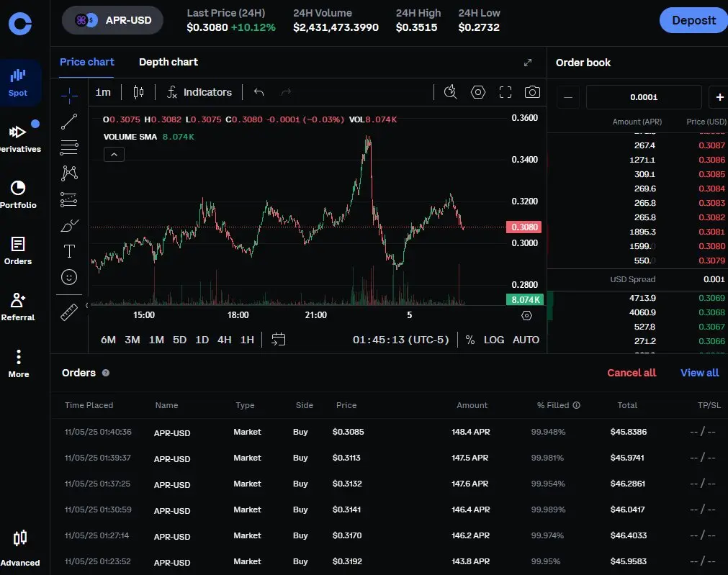Decrease order book aggregation with minus

click(x=568, y=97)
